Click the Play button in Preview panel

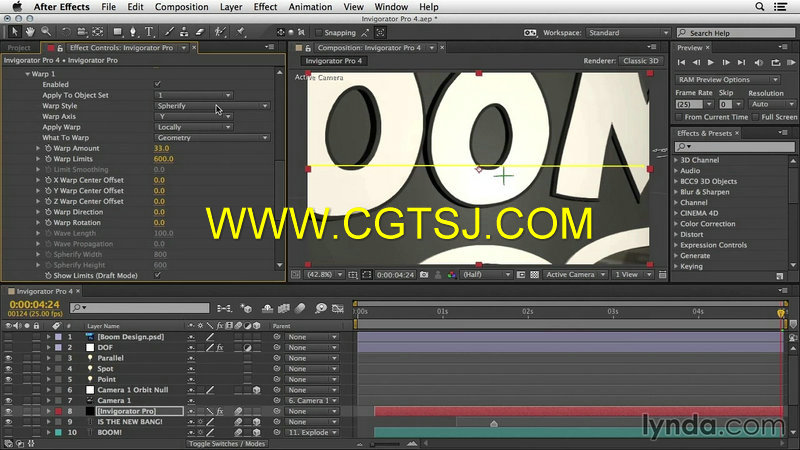click(x=711, y=62)
